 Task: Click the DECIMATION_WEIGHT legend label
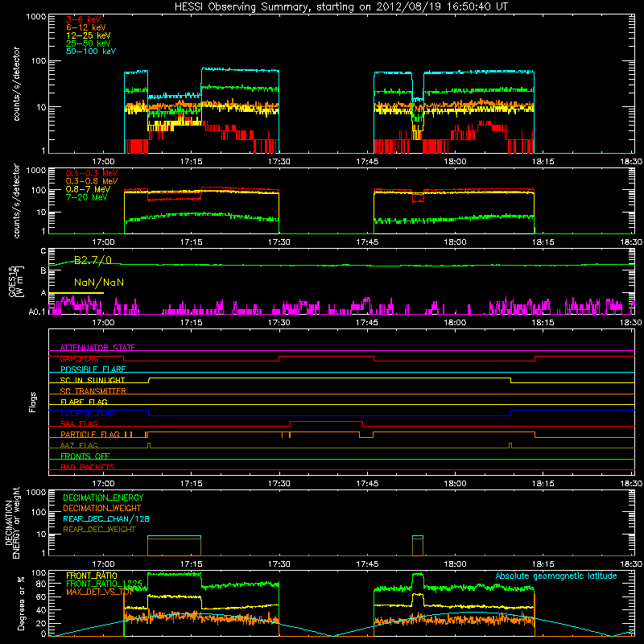[x=102, y=508]
